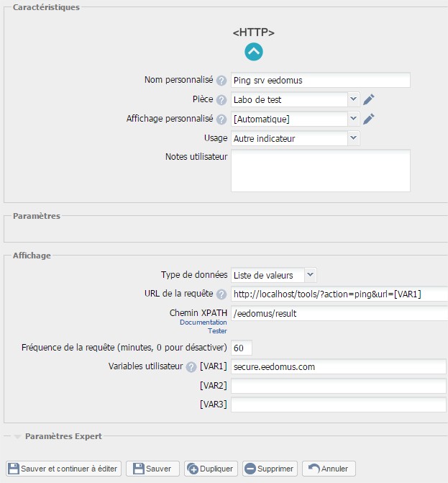Image resolution: width=448 pixels, height=483 pixels.
Task: Click the Tester link under Chemin XPATH
Action: (217, 331)
